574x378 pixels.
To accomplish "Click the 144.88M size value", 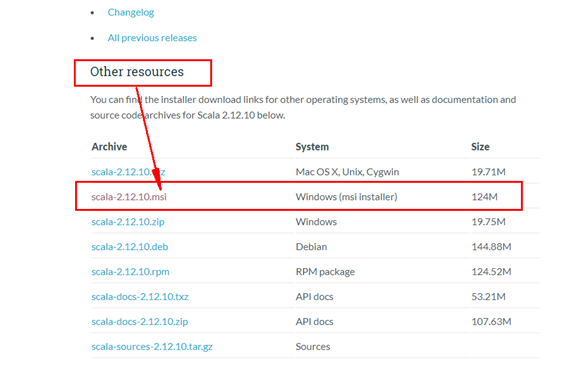I will click(491, 247).
